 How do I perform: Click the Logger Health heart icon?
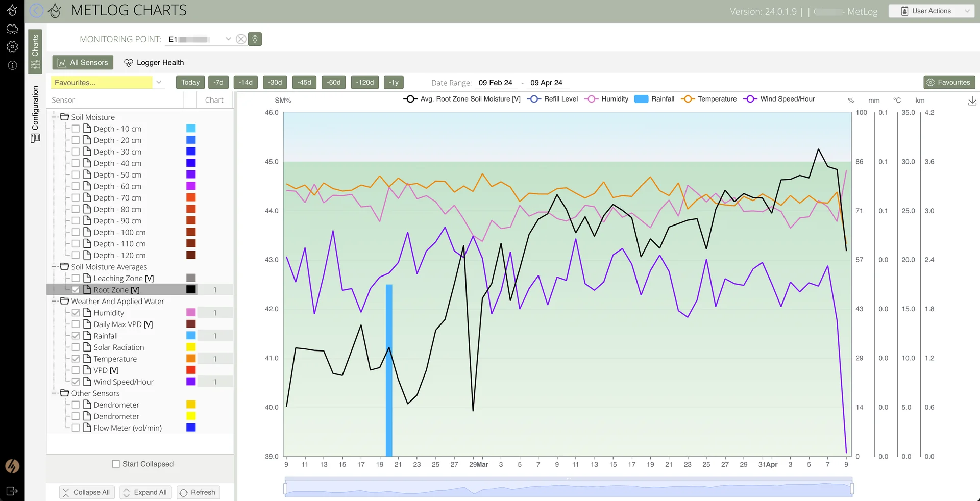(x=129, y=63)
